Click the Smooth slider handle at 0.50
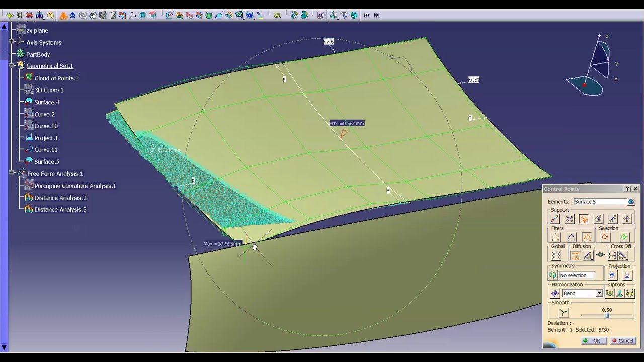The image size is (644, 362). (607, 315)
